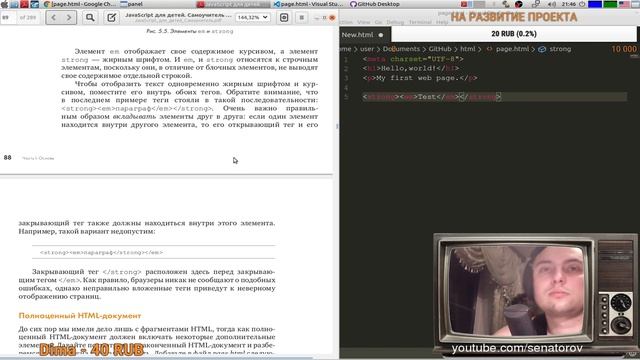Switch to page.html Visual Studio taskbar entry
The image size is (640, 360).
point(309,4)
